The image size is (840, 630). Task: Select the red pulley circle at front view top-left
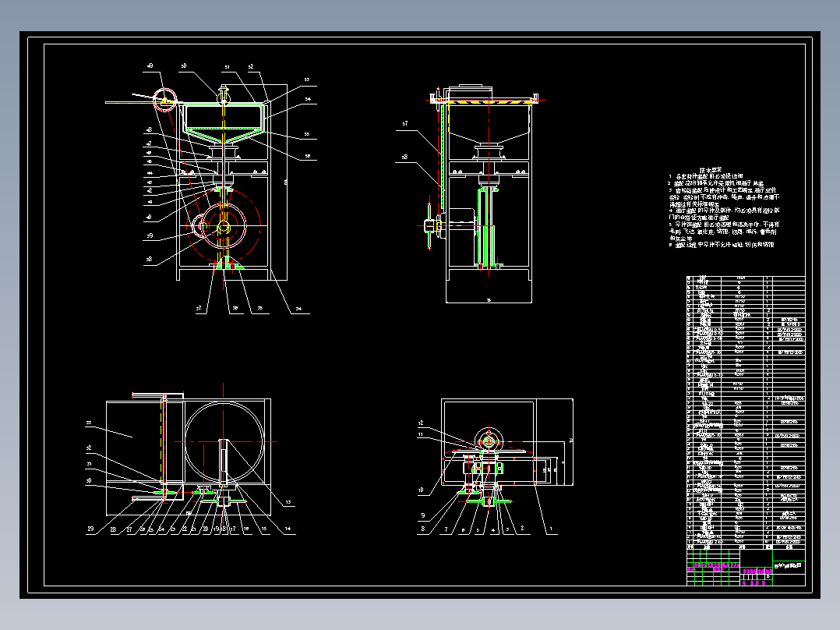point(165,100)
